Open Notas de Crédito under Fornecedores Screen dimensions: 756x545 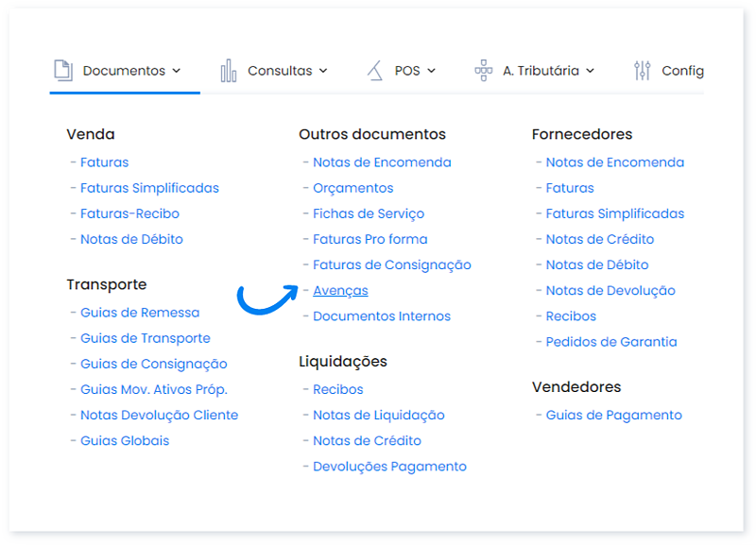tap(599, 239)
